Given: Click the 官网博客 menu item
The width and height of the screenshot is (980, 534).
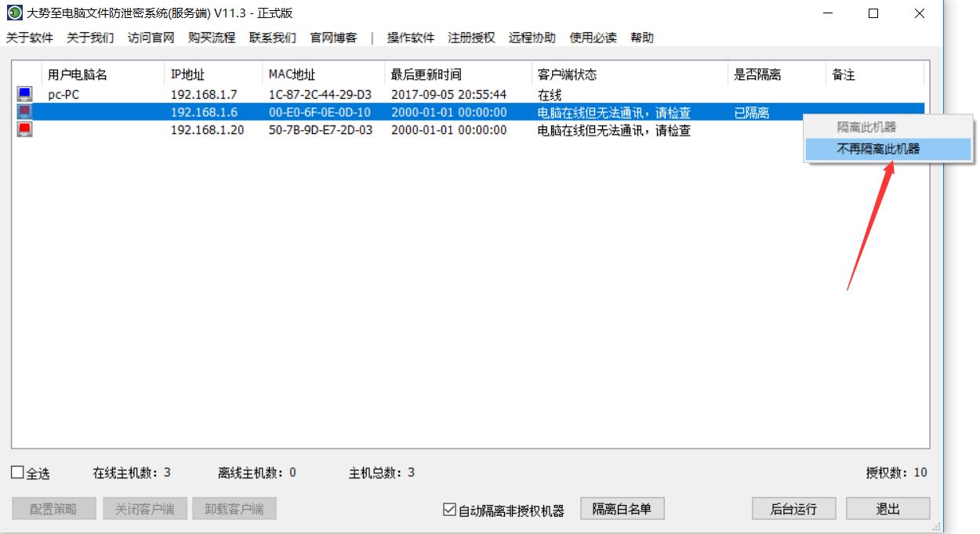Looking at the screenshot, I should click(x=333, y=37).
